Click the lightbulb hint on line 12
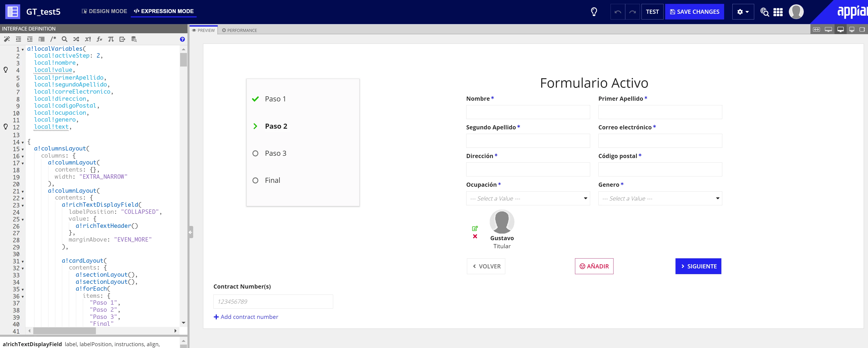This screenshot has width=868, height=348. click(6, 127)
